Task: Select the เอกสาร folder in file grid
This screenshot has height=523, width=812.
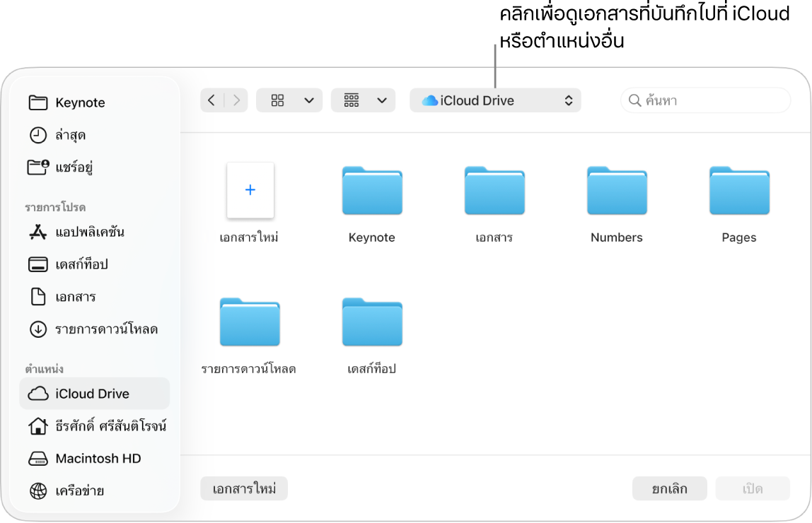Action: pos(494,190)
